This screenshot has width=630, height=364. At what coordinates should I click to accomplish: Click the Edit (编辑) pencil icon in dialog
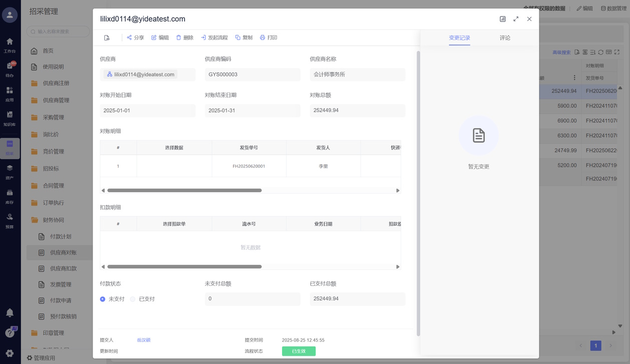point(154,38)
